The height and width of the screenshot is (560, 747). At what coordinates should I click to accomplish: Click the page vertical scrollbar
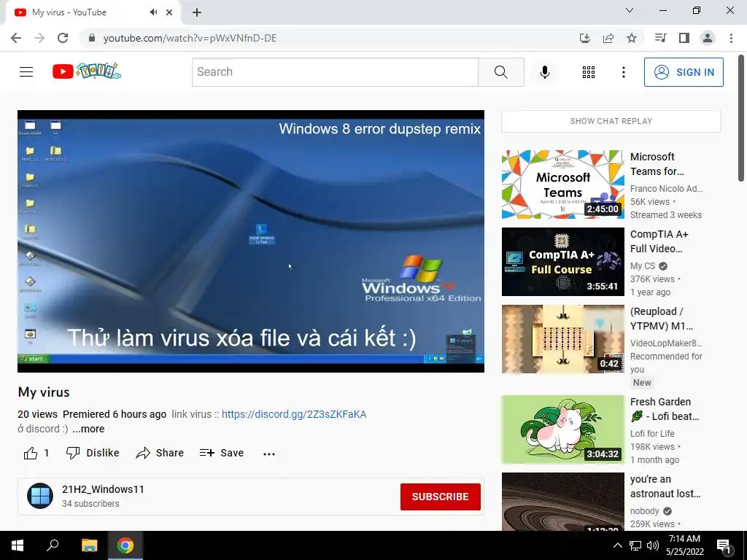point(741,118)
